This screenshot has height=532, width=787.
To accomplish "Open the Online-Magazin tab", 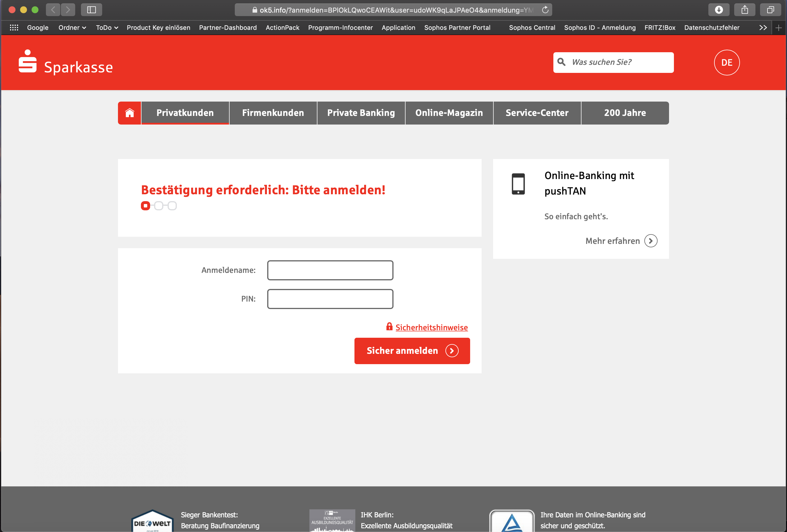I will [449, 113].
